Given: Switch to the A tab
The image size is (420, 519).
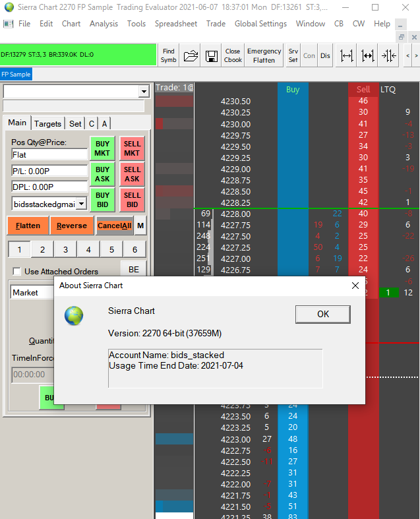Looking at the screenshot, I should (104, 124).
